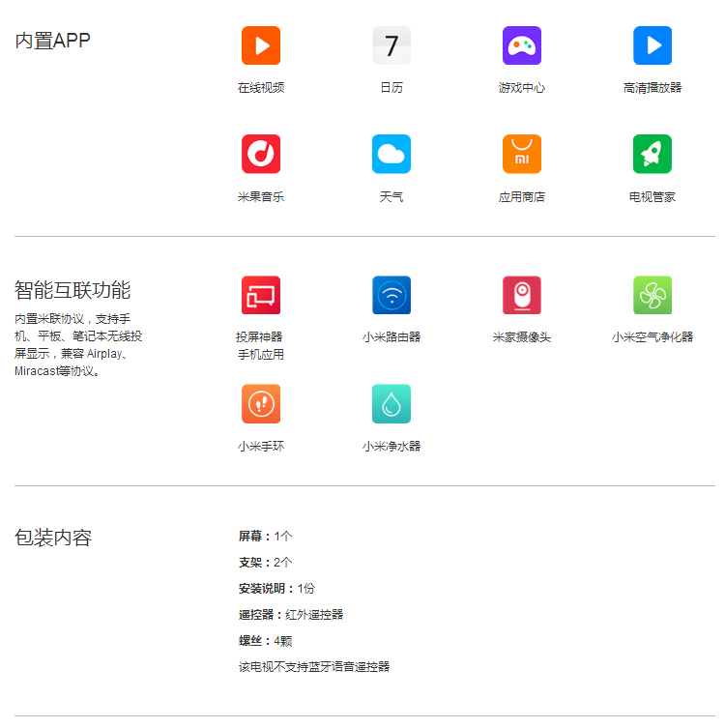Select the 米家摄像头 camera icon
This screenshot has width=725, height=728.
pyautogui.click(x=522, y=295)
